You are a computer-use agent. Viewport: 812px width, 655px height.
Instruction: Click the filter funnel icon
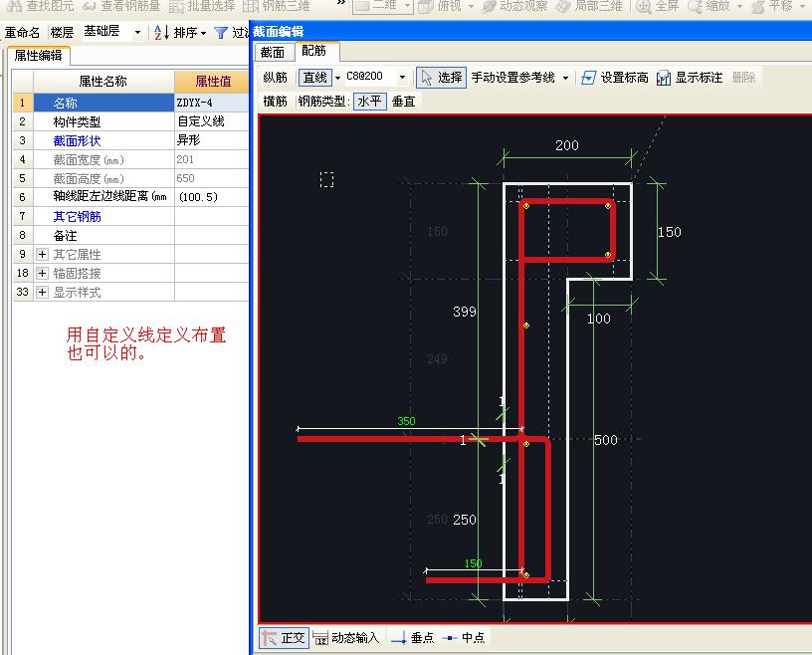tap(221, 33)
